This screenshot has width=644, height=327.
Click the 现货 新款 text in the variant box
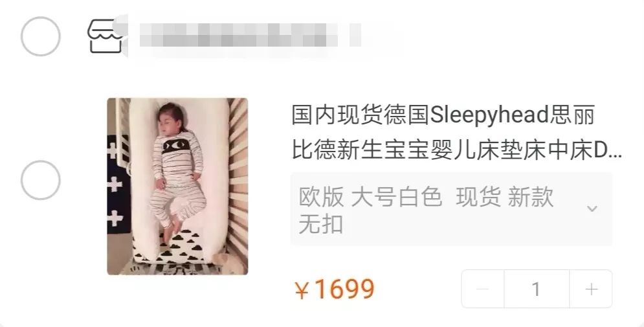pos(505,197)
